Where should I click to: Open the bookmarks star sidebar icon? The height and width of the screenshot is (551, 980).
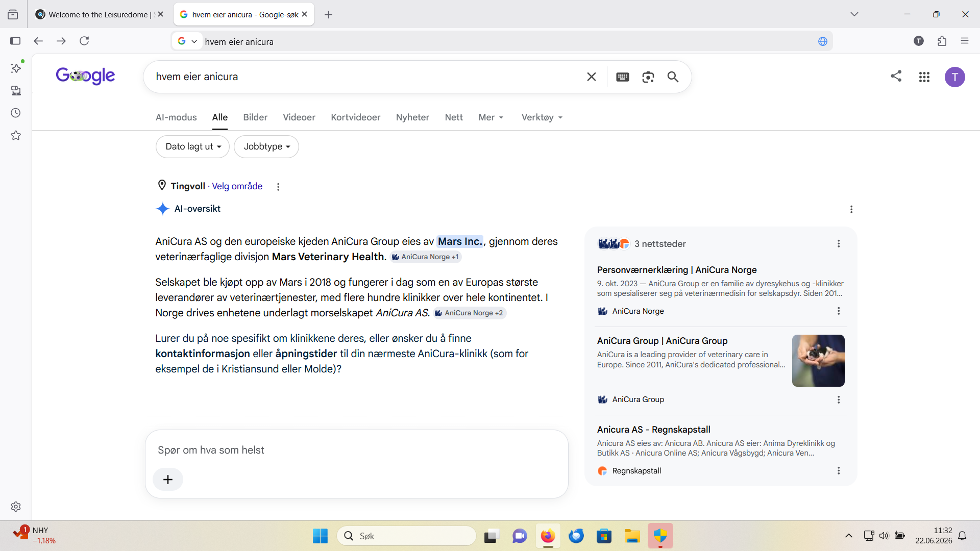16,135
